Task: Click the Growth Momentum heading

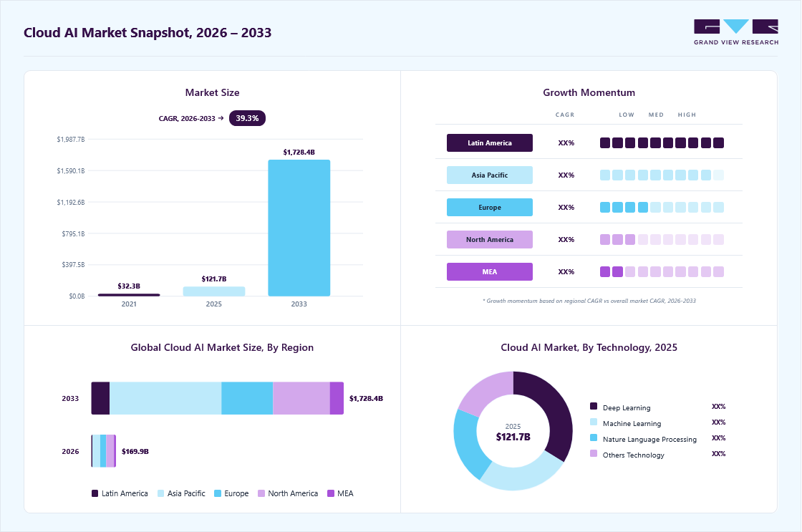Action: point(589,92)
